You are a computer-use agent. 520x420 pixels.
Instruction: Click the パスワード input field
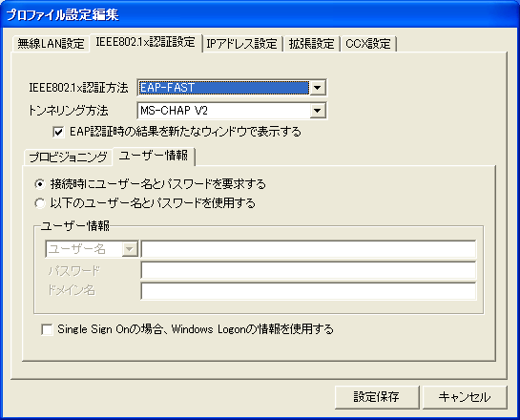click(x=308, y=271)
